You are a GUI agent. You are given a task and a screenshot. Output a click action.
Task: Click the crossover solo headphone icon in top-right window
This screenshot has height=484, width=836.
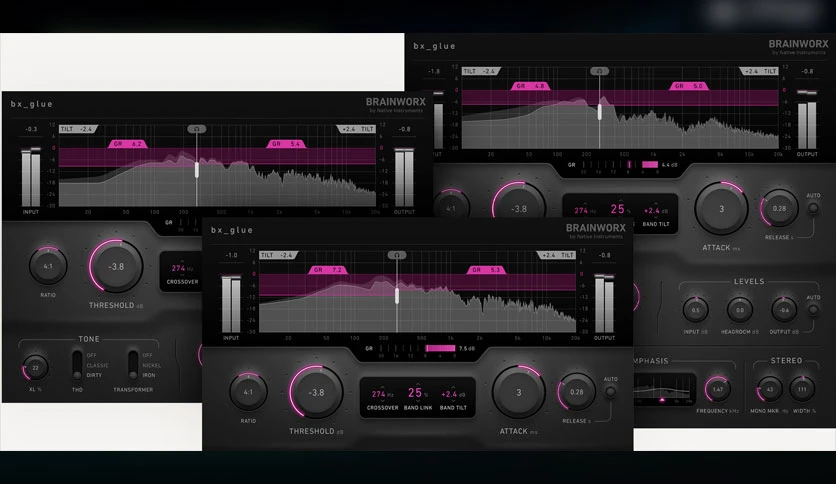(599, 71)
